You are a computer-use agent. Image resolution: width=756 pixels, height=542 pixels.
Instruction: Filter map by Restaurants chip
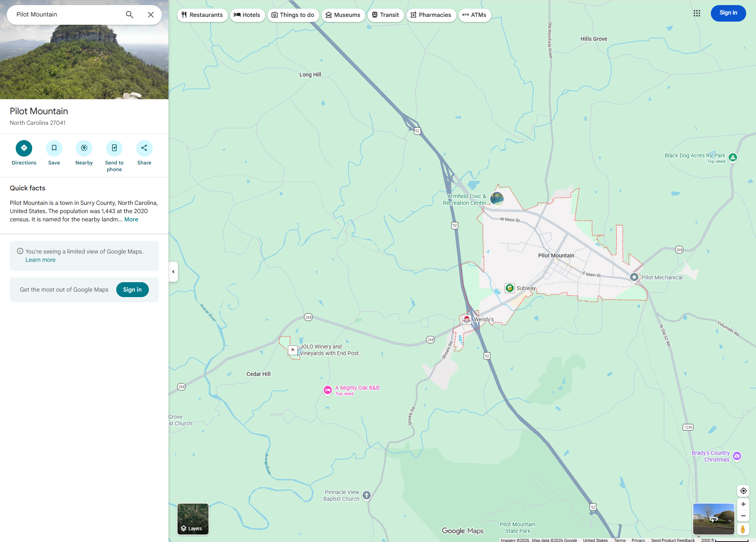202,15
